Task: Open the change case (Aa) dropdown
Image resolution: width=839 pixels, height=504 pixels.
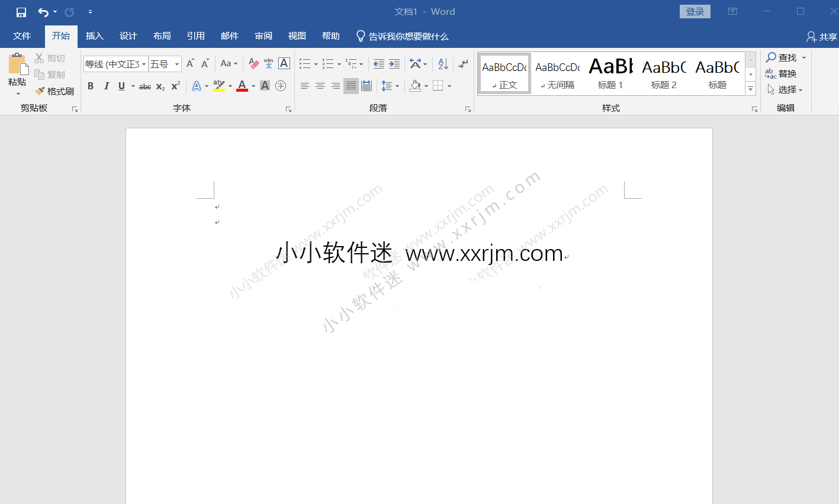Action: click(229, 63)
